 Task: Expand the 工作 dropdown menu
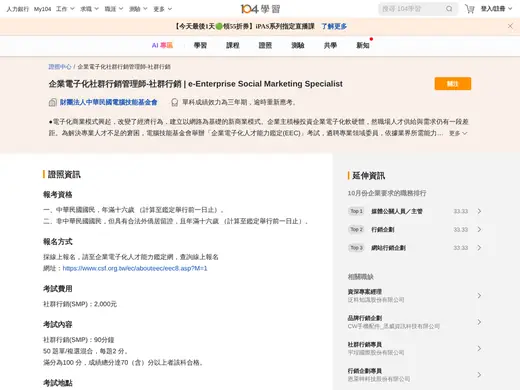65,9
